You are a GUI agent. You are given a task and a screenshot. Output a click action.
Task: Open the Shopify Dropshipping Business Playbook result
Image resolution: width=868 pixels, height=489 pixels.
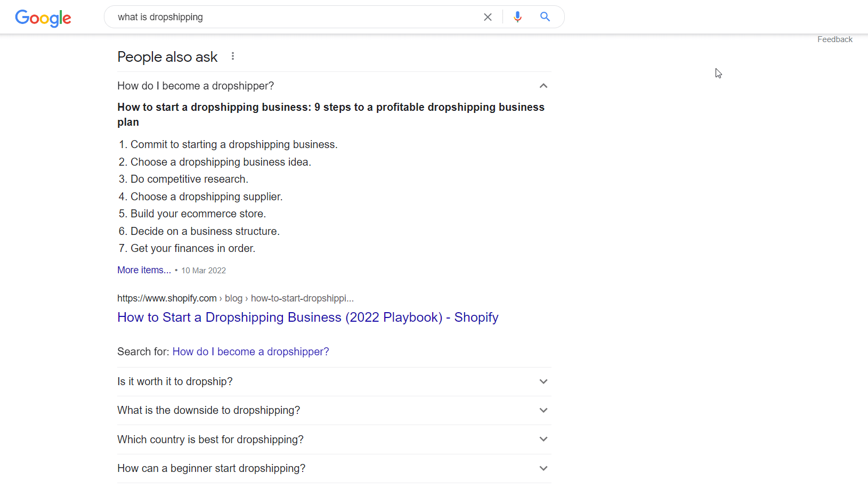pyautogui.click(x=307, y=317)
